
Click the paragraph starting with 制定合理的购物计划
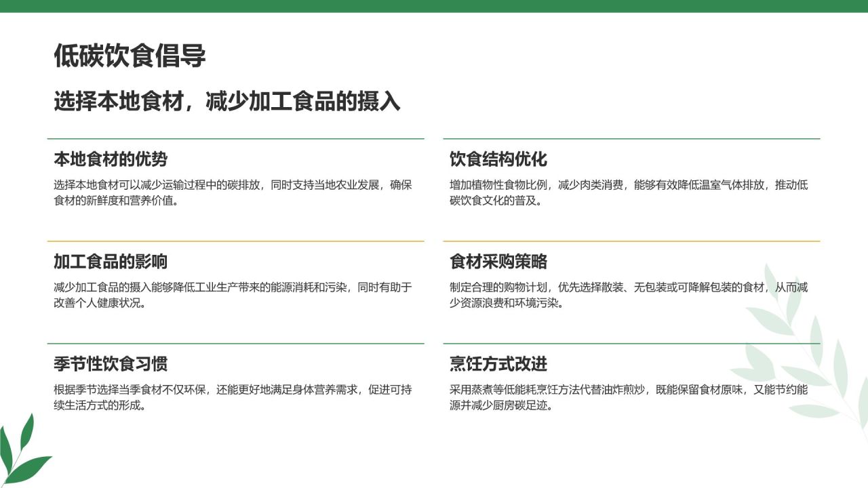click(x=629, y=296)
